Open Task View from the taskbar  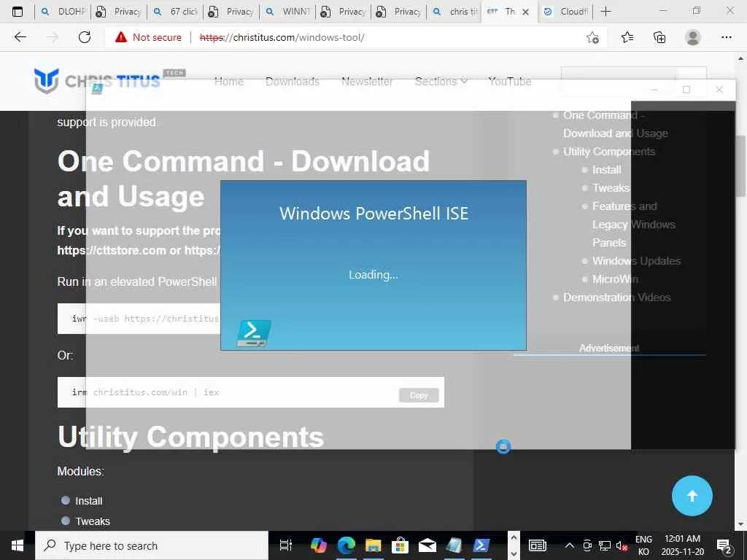coord(285,545)
